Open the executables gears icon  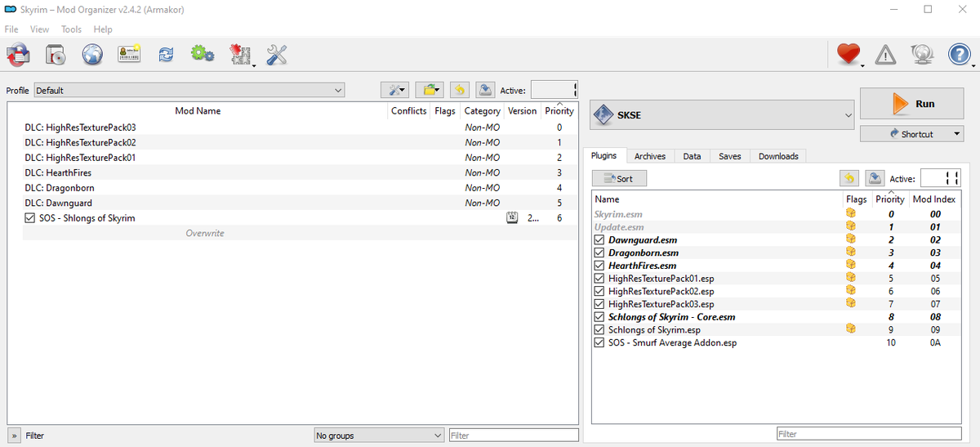click(x=203, y=55)
